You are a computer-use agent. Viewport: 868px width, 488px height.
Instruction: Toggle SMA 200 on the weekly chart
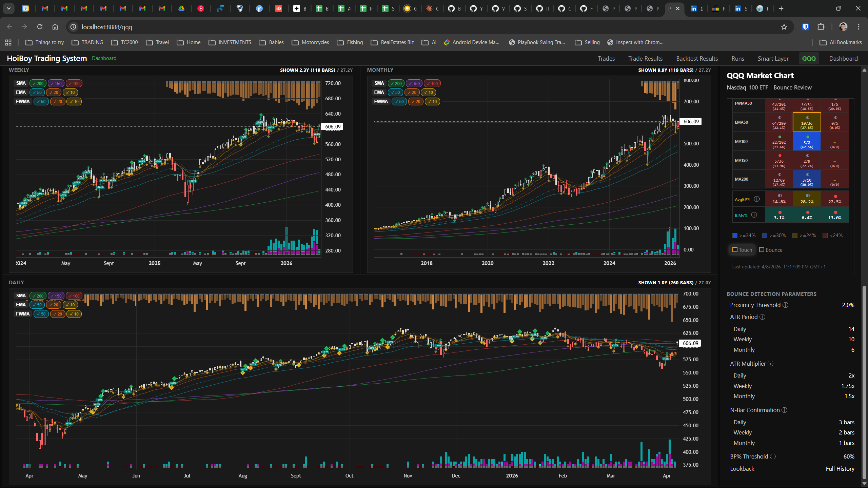click(38, 83)
